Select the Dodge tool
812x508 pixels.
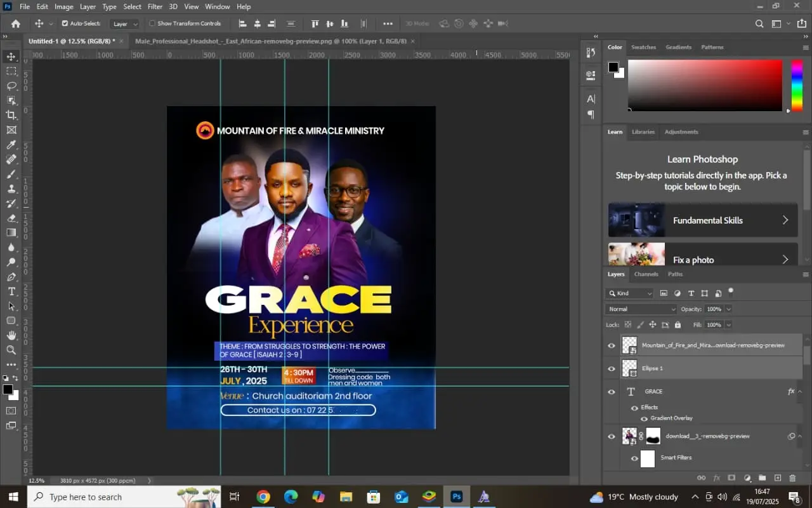[11, 262]
